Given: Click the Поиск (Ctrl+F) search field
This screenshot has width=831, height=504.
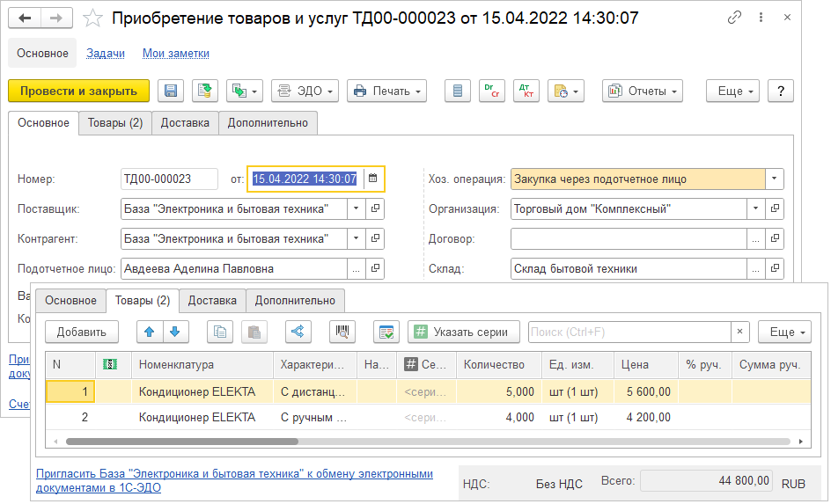Looking at the screenshot, I should coord(629,332).
